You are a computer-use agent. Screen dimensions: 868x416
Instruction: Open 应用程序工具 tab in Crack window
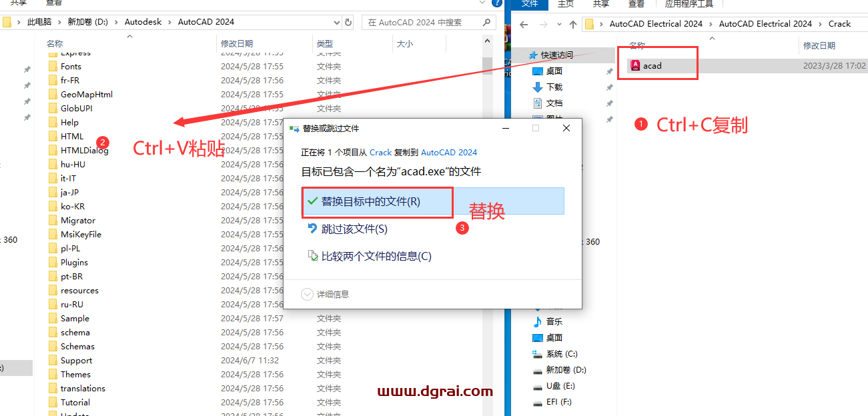689,4
